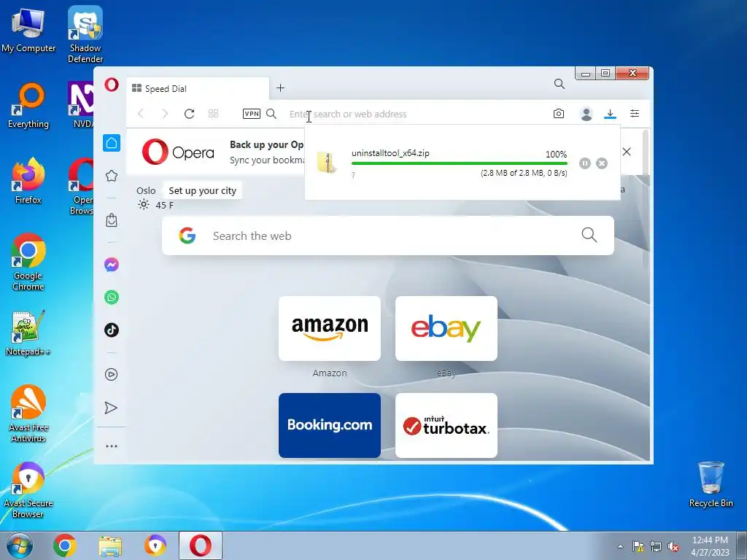Open Avast Secure Browser taskbar icon

tap(155, 545)
